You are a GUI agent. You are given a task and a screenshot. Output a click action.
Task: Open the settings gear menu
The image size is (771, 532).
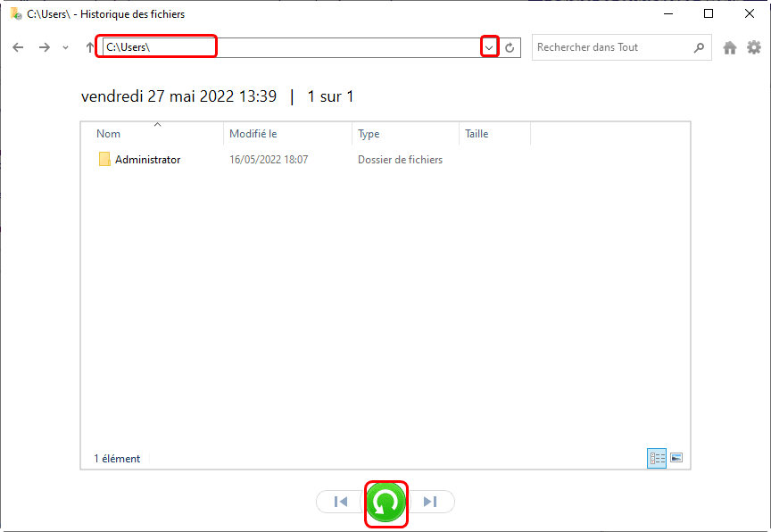point(754,47)
